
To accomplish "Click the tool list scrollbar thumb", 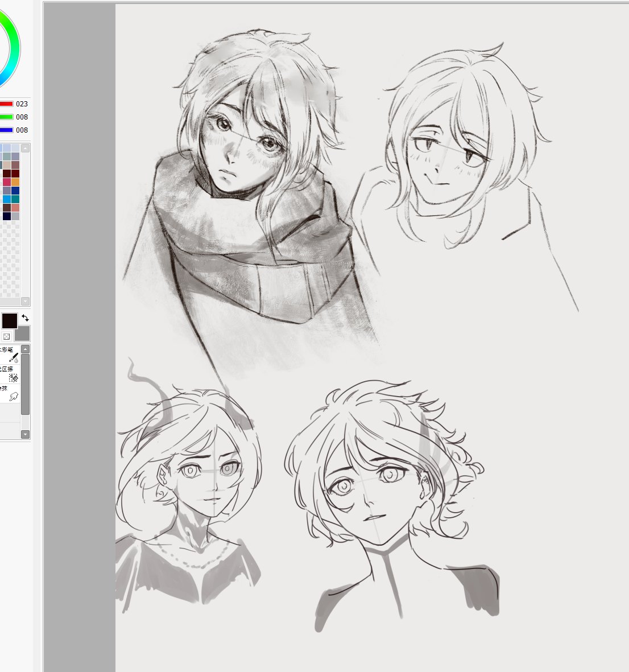I will pos(25,384).
